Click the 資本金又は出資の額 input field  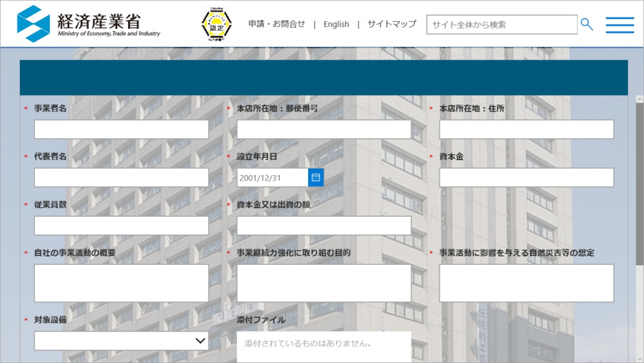pyautogui.click(x=324, y=226)
